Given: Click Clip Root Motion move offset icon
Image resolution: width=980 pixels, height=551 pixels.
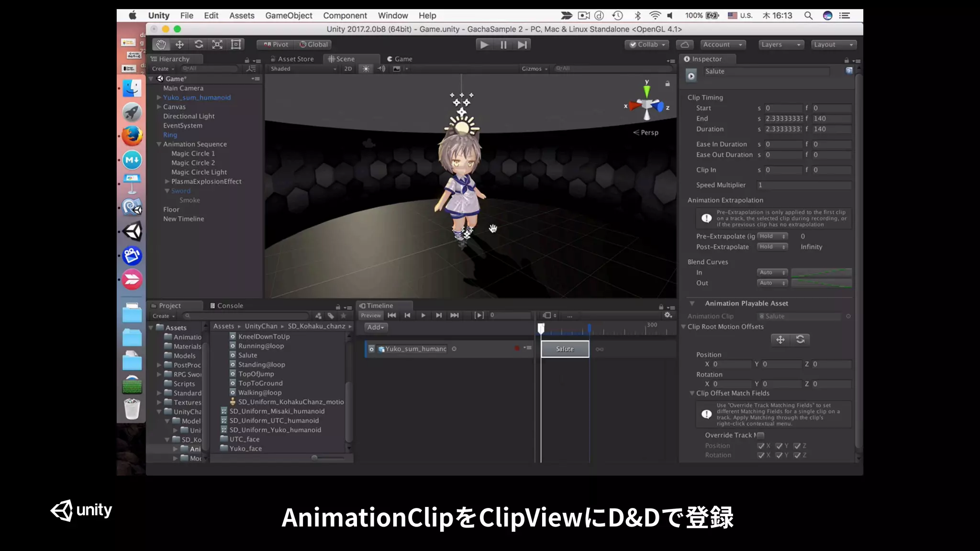Looking at the screenshot, I should click(x=780, y=340).
